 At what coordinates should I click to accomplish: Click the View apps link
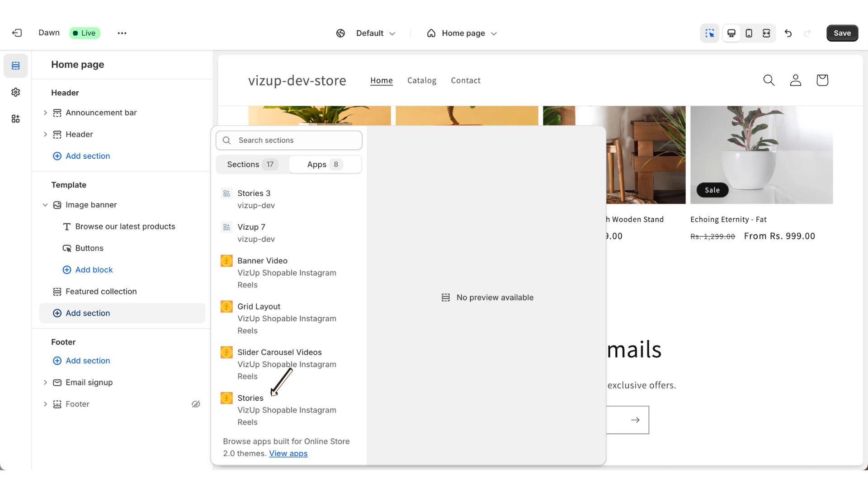click(288, 453)
